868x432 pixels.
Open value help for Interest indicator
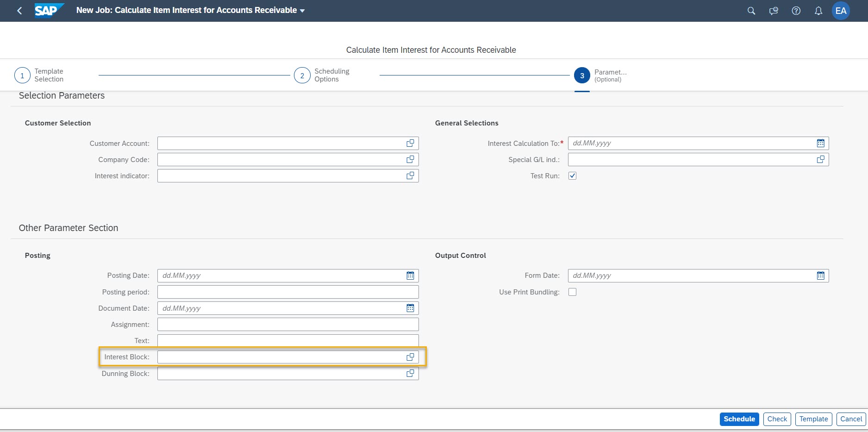coord(410,176)
